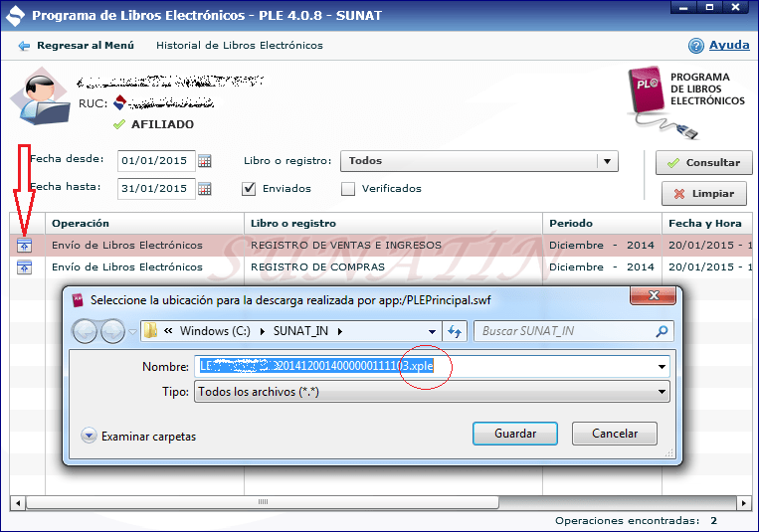
Task: Click the RUC SUNAT emblem icon
Action: click(x=119, y=102)
